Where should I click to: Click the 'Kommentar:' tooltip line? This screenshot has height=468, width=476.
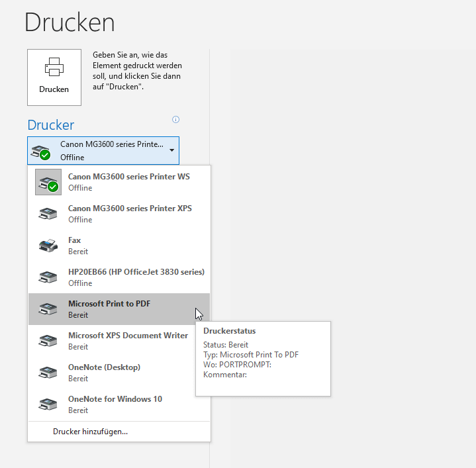(x=225, y=375)
